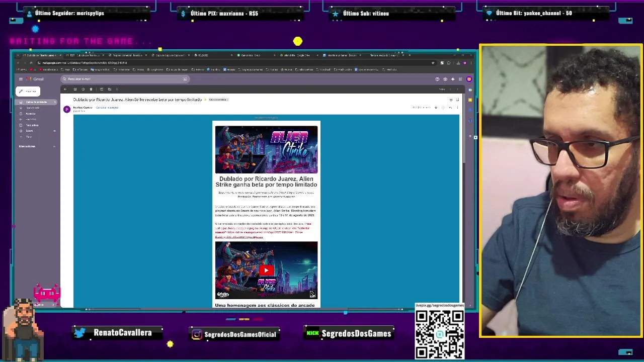The height and width of the screenshot is (362, 644).
Task: Open Gmail support help icon
Action: point(437,79)
